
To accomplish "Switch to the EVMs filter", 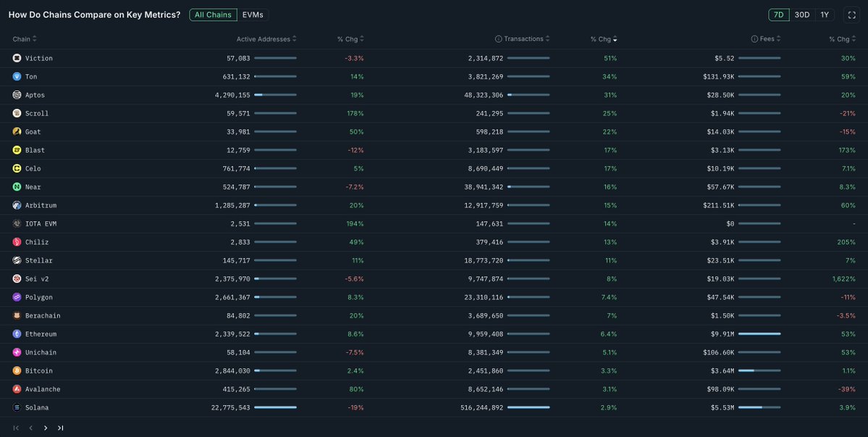I will 253,15.
